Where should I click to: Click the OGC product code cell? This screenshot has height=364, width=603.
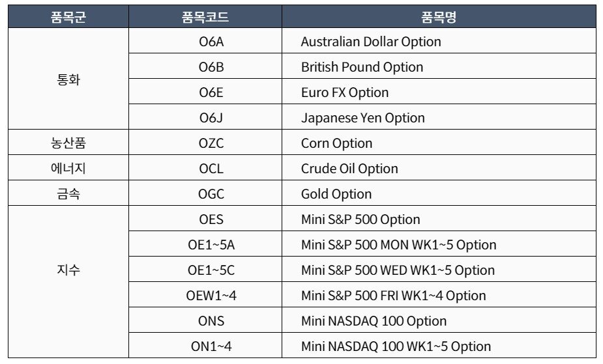click(211, 194)
